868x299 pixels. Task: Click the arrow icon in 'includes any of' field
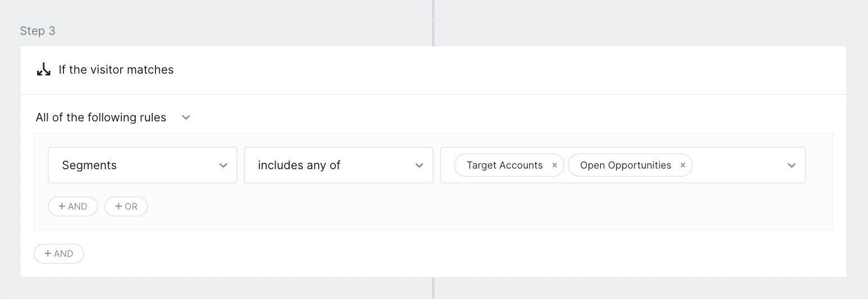419,165
